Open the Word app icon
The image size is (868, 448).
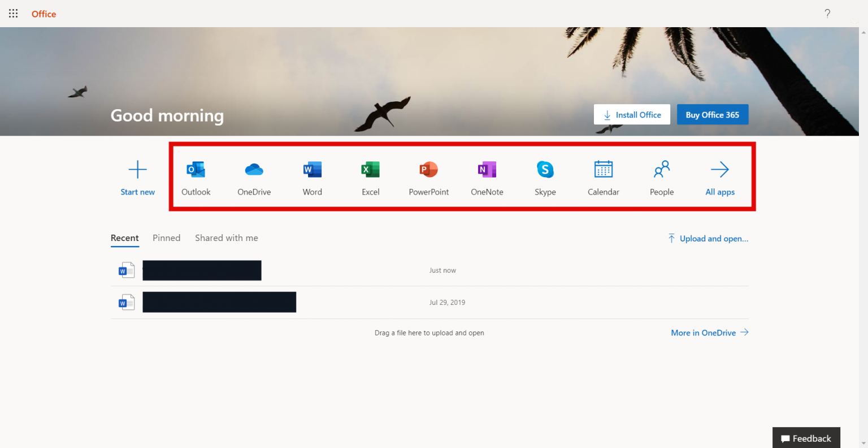point(313,170)
